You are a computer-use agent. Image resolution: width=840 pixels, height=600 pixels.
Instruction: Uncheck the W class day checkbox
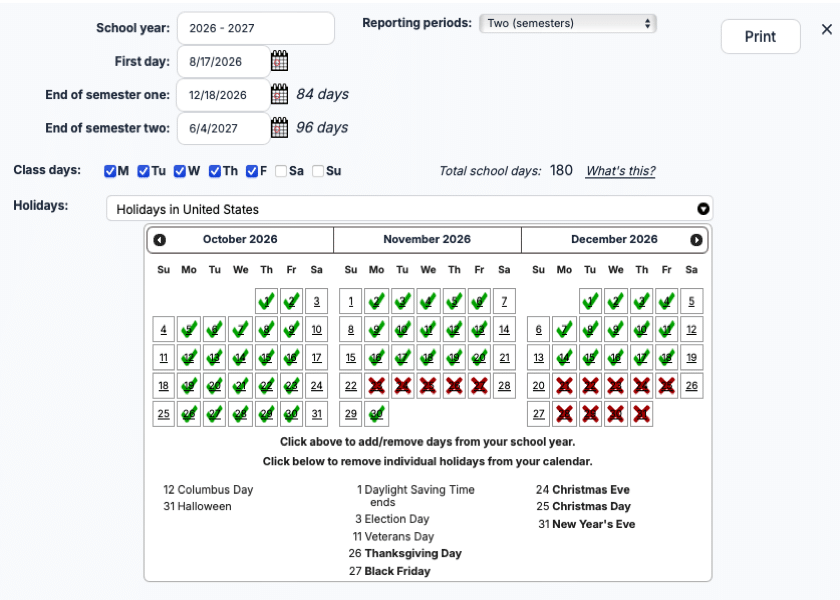click(179, 171)
